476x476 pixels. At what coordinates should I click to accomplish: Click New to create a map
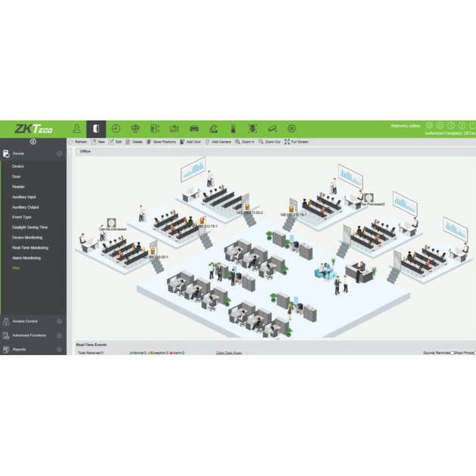(98, 142)
